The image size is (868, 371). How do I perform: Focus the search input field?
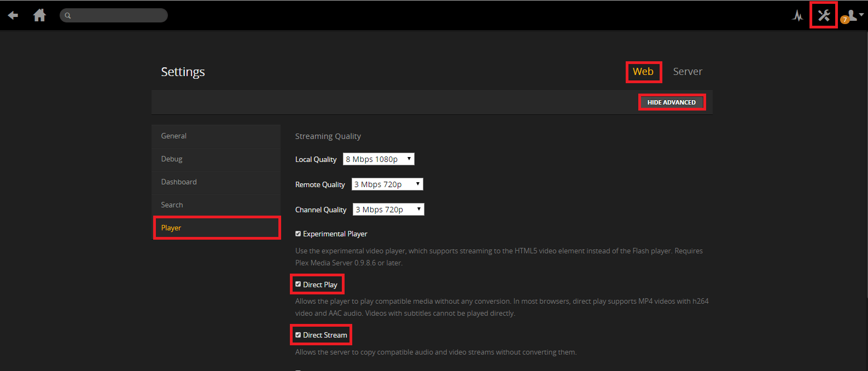tap(118, 15)
